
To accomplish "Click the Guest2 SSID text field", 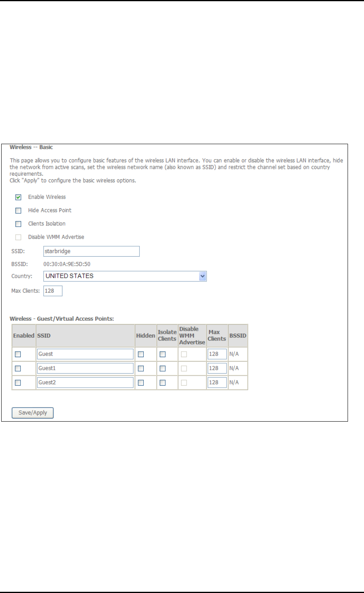I will [85, 383].
